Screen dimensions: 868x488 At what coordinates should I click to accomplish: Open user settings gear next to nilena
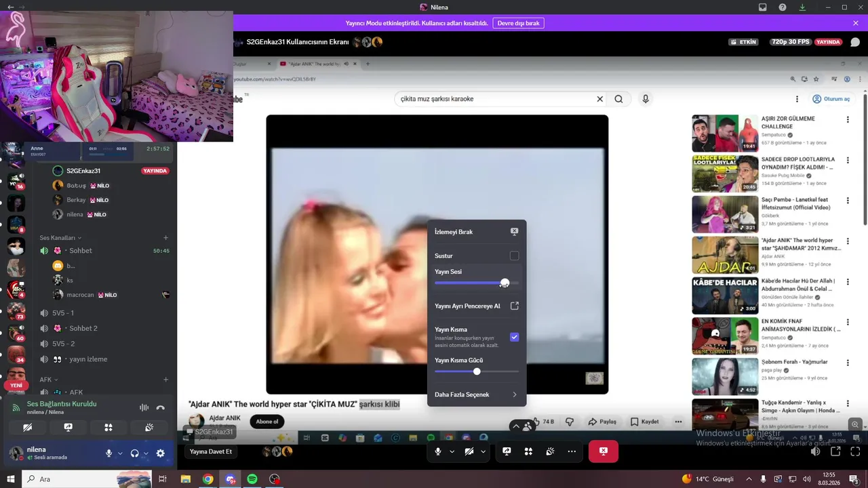[x=161, y=453]
